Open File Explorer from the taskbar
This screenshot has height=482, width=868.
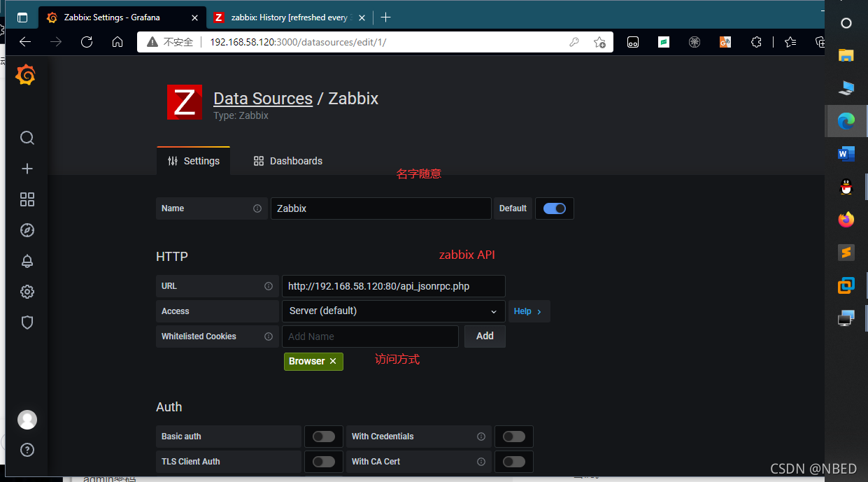846,55
